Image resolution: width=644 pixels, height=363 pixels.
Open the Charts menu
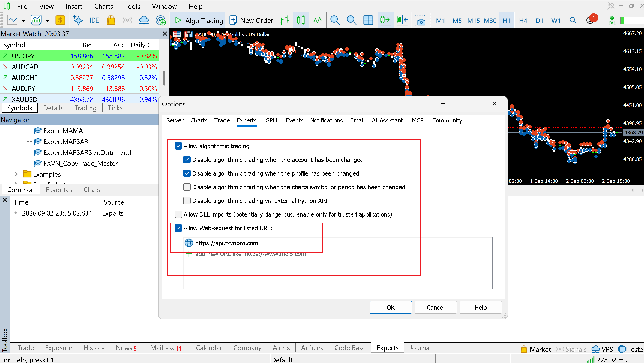coord(103,6)
